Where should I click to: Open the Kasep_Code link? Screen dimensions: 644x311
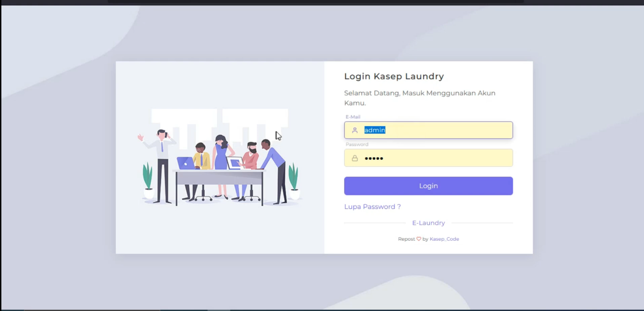click(444, 239)
